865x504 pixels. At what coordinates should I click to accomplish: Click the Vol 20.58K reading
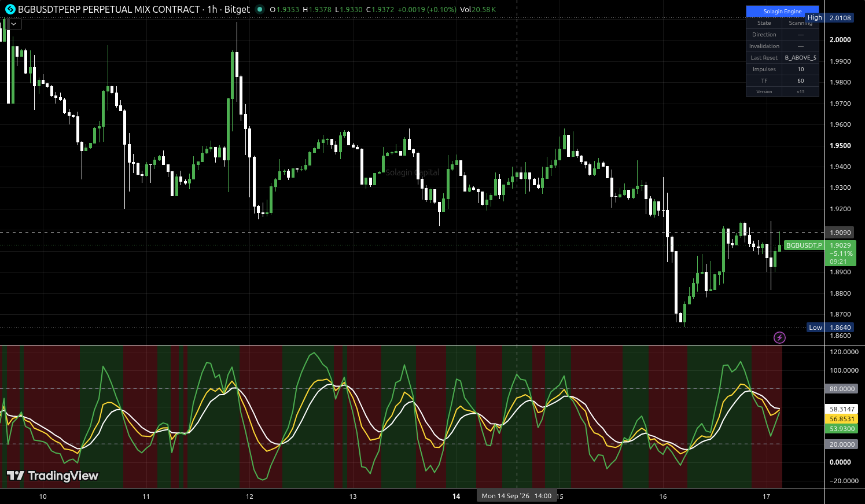click(478, 9)
